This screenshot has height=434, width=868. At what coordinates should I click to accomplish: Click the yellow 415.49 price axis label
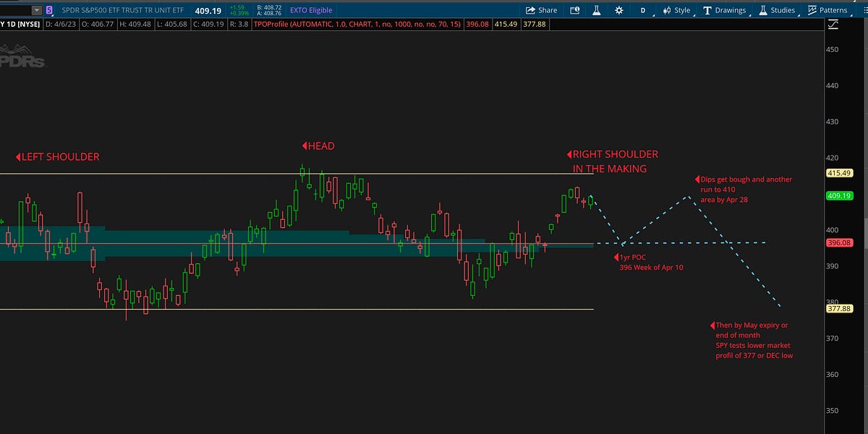tap(839, 174)
